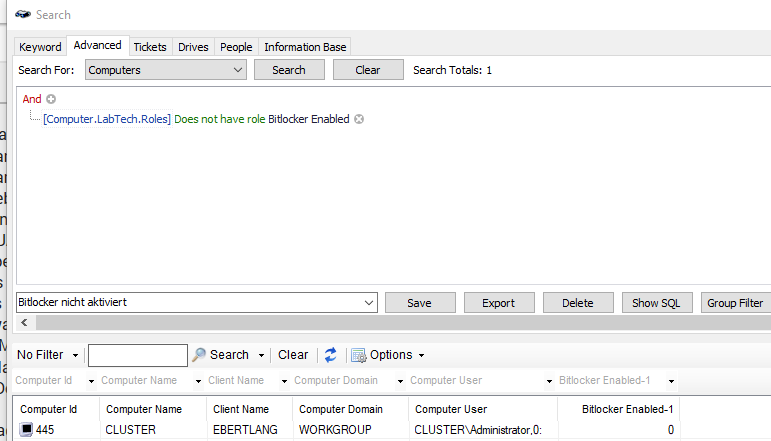Click the CLUSTER\Administrator user cell
771x441 pixels.
pyautogui.click(x=483, y=430)
